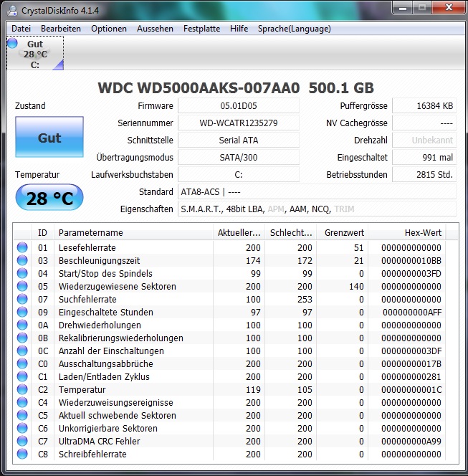Click the status orb for Schreibfehlerrate
This screenshot has width=468, height=476.
22,454
